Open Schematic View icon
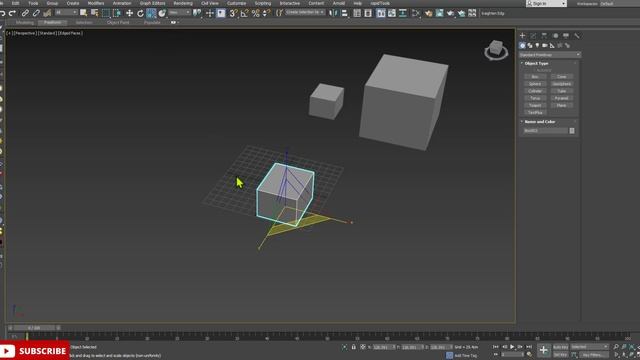Screen dimensions: 640x360 tap(403, 13)
